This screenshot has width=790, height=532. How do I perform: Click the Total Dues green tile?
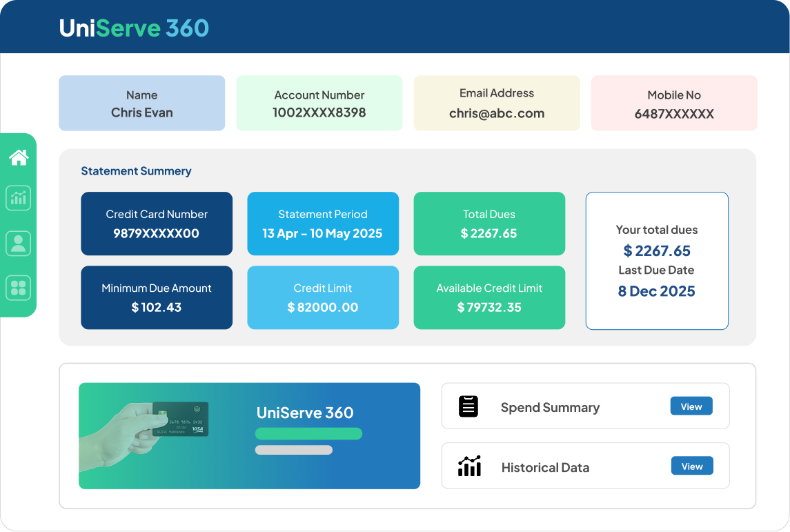[x=489, y=224]
